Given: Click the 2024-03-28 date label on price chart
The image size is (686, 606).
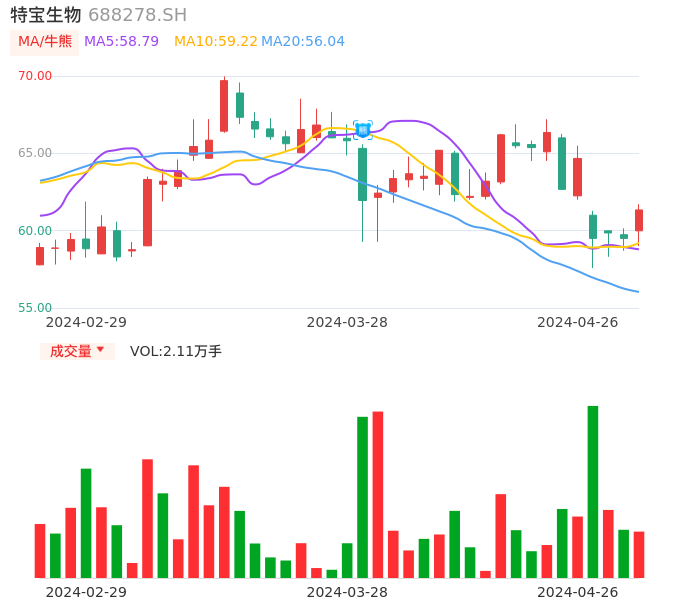Looking at the screenshot, I should (347, 322).
